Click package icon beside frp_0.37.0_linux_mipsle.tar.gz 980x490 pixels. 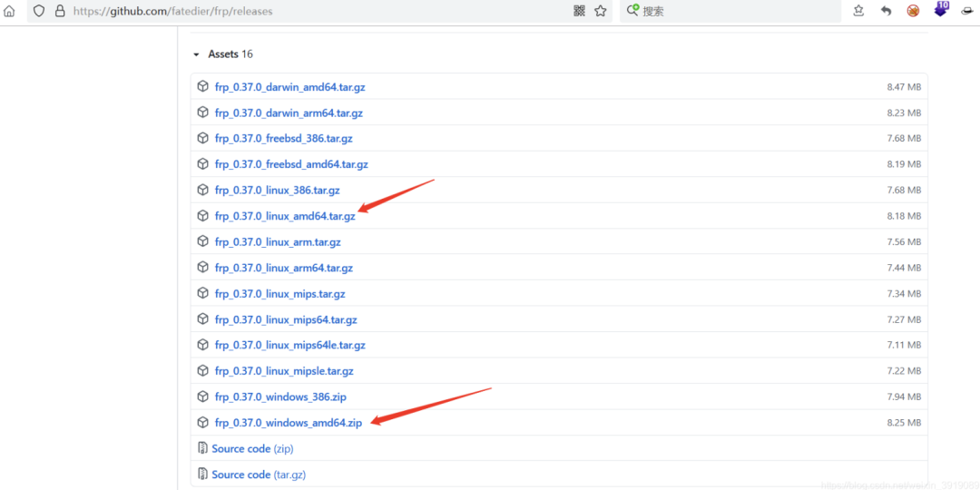(x=202, y=370)
